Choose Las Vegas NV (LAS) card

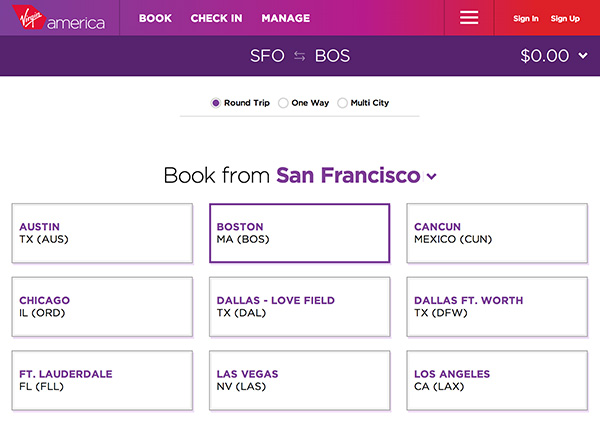coord(300,380)
